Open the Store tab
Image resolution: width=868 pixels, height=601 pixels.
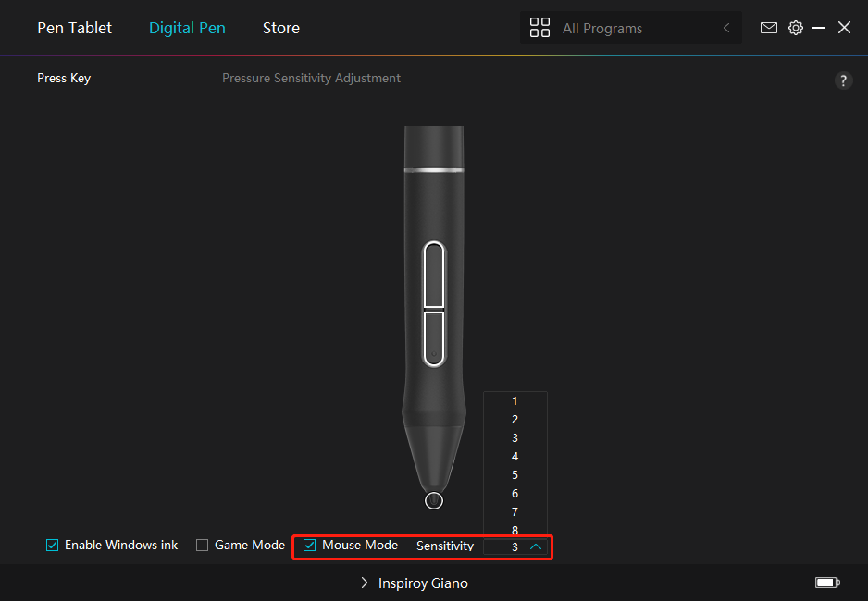click(x=280, y=28)
